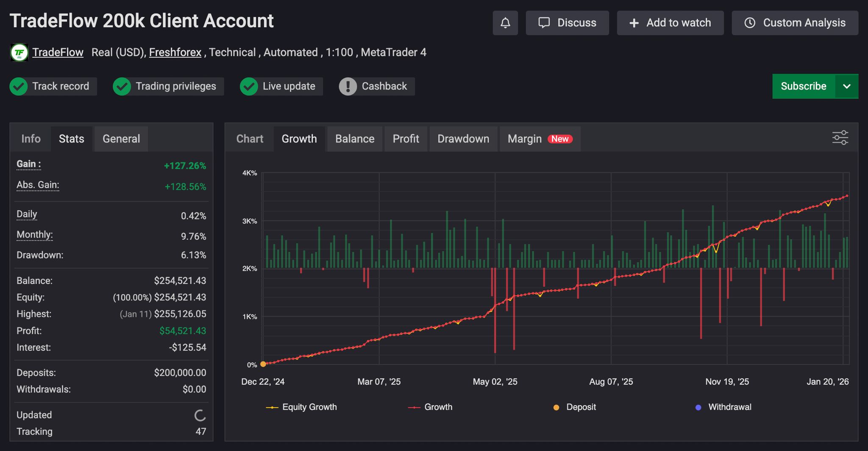Click the orange deposit marker on chart

point(263,364)
